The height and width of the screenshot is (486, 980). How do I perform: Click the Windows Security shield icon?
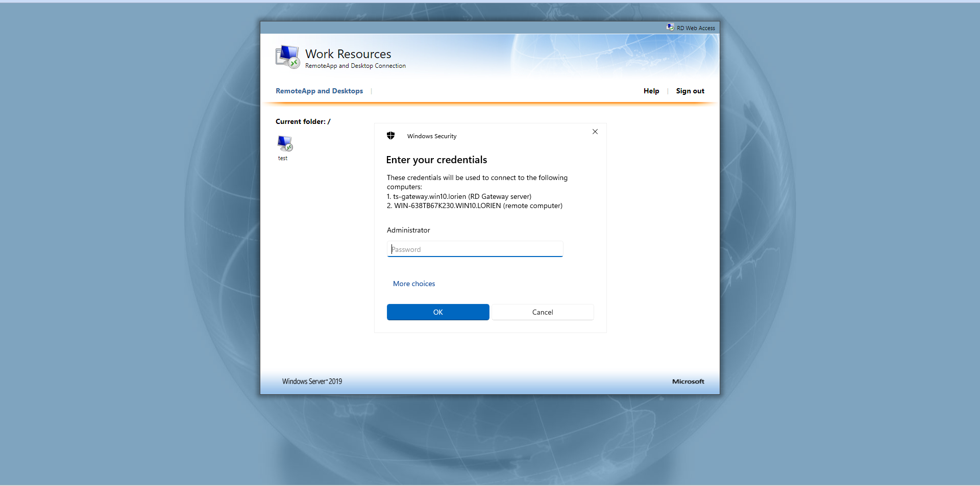click(390, 136)
